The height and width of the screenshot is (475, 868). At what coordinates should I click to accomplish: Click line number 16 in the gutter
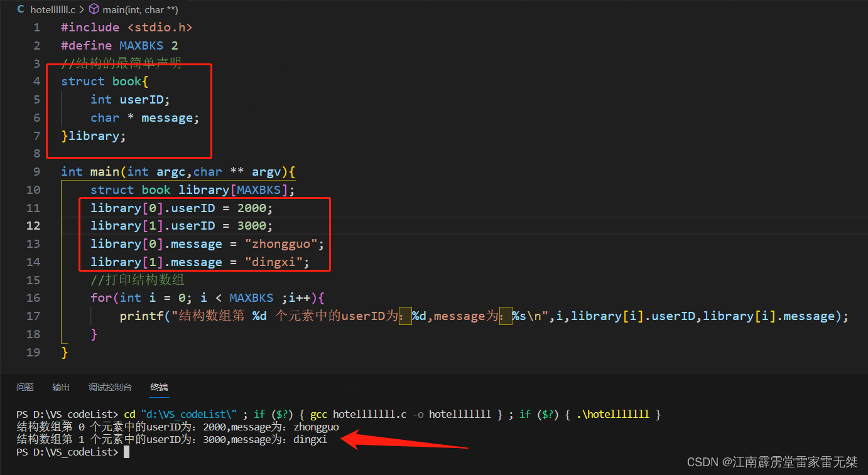click(34, 298)
